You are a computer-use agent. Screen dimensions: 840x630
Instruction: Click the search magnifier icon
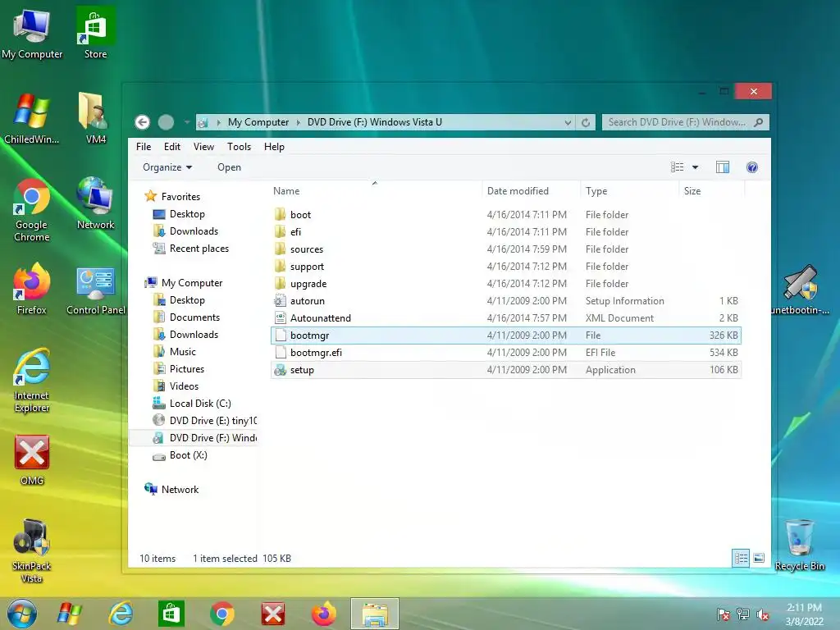[x=759, y=122]
